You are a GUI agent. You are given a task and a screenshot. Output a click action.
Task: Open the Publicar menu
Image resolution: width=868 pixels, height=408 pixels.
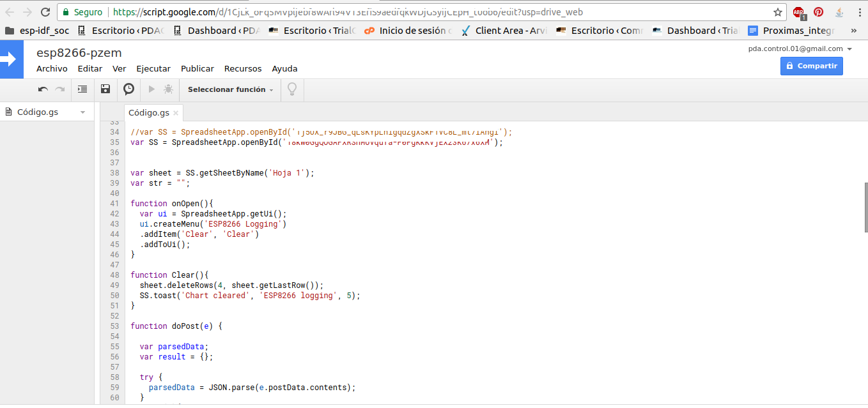[x=198, y=68]
